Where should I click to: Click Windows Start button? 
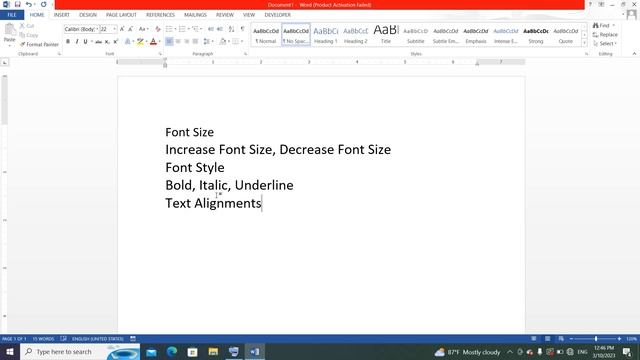pos(9,352)
